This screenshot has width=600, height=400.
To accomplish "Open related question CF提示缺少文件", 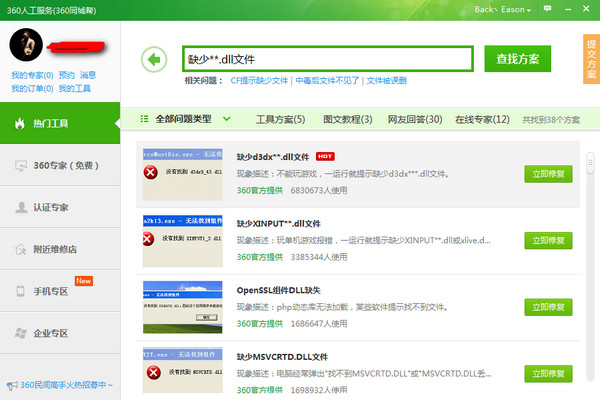I will 259,80.
